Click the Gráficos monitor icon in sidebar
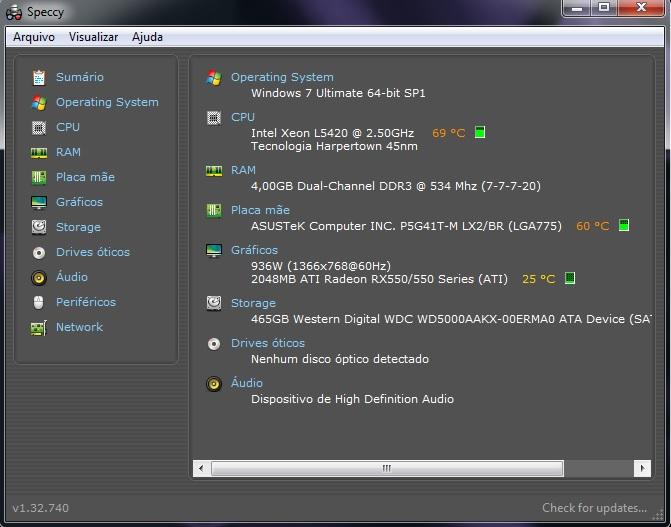 pyautogui.click(x=39, y=202)
